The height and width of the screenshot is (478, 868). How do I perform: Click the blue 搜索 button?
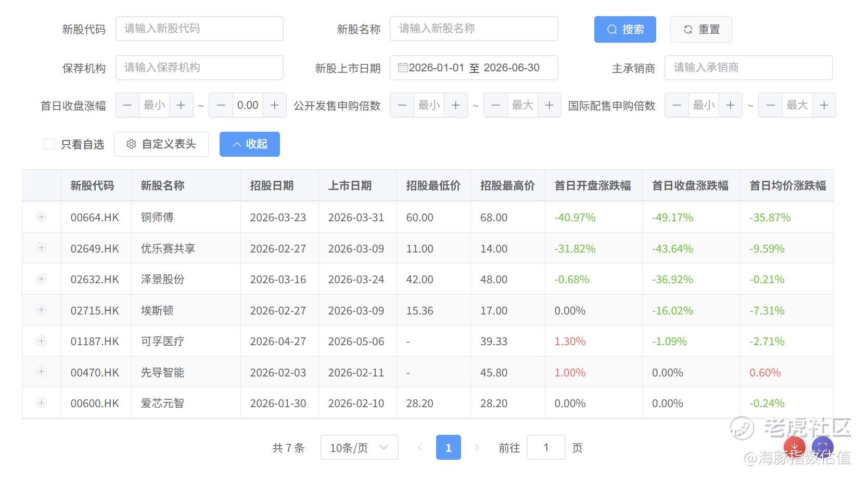(625, 29)
